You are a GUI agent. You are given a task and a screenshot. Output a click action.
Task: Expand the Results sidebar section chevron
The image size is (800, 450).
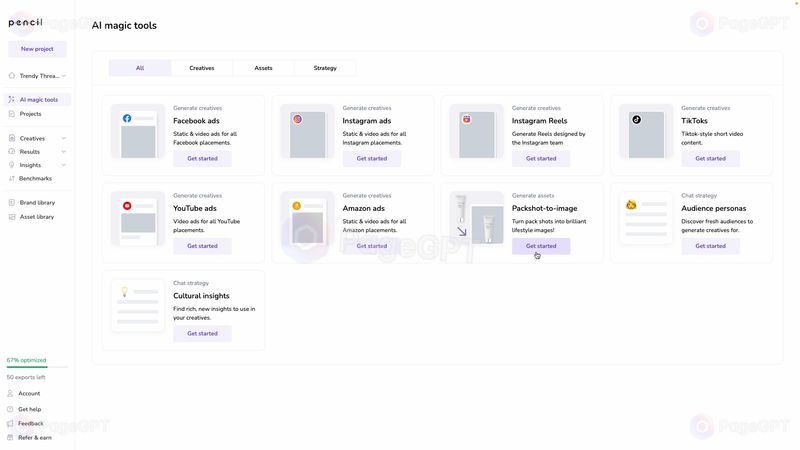pos(64,152)
